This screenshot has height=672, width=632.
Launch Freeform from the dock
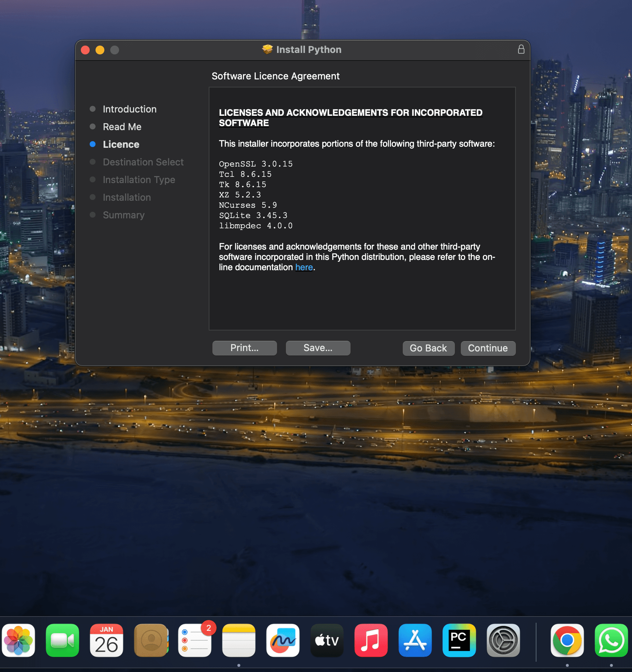(283, 640)
